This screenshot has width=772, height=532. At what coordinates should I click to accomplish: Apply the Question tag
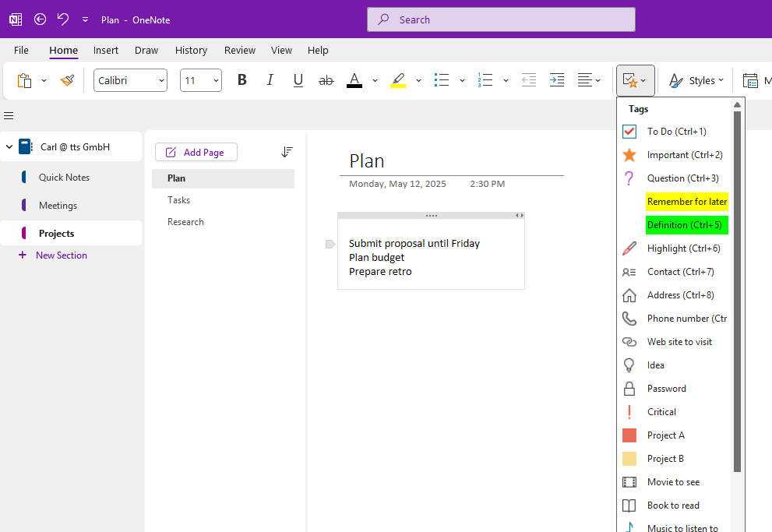click(x=674, y=178)
